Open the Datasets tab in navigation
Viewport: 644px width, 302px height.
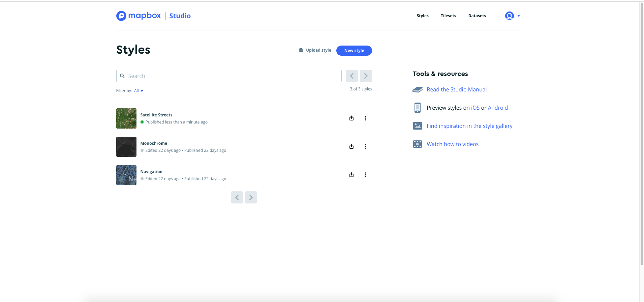coord(477,16)
